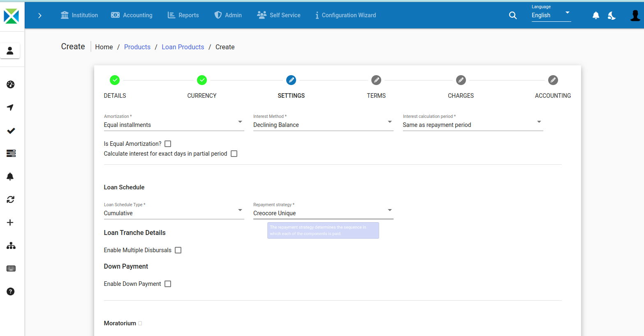
Task: Open the dashboard gauge icon in sidebar
Action: (x=11, y=85)
